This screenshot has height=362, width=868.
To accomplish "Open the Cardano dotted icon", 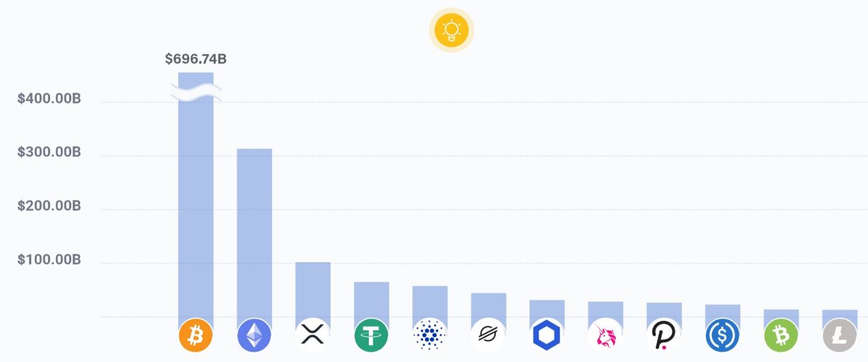I will point(430,336).
